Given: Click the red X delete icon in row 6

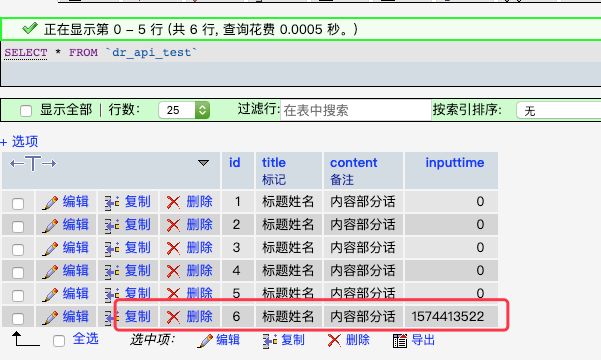Looking at the screenshot, I should pos(173,317).
